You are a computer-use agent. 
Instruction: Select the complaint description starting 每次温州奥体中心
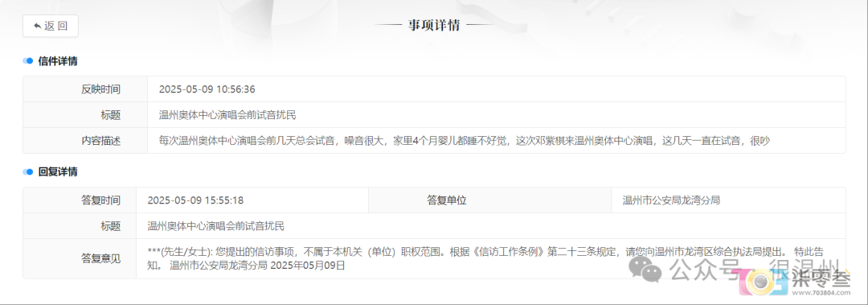tap(465, 141)
